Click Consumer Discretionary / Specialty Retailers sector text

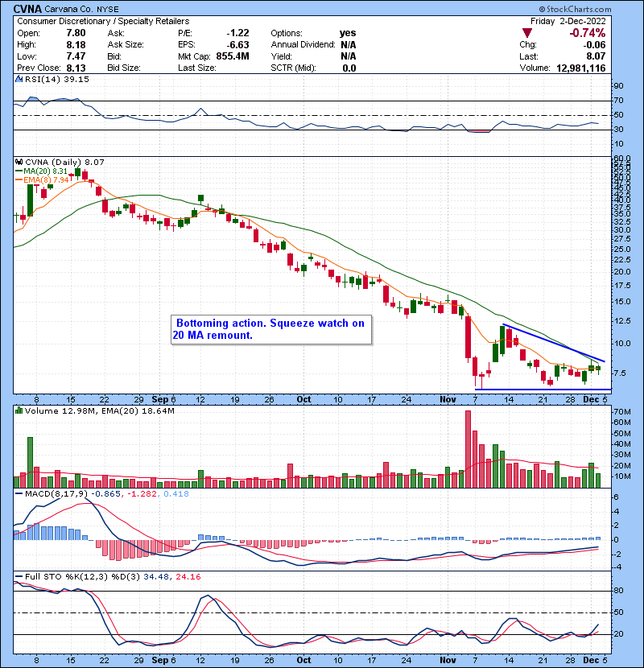tap(103, 21)
